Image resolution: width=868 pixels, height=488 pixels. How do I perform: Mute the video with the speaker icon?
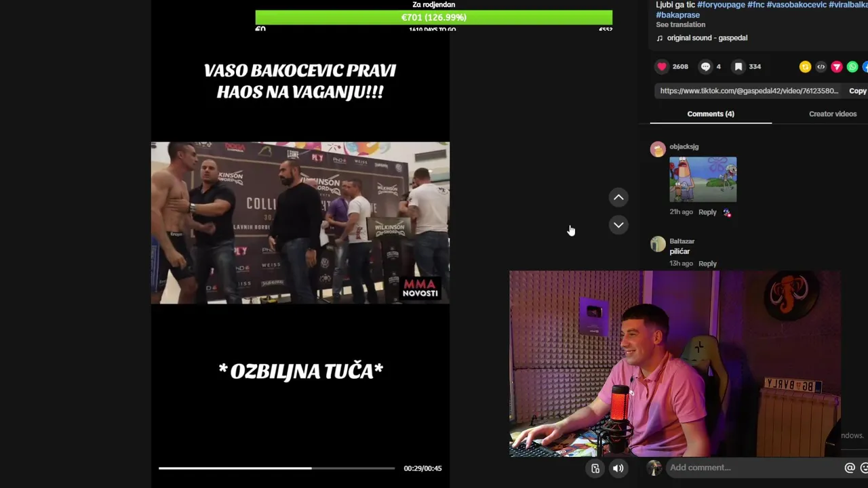pos(618,468)
